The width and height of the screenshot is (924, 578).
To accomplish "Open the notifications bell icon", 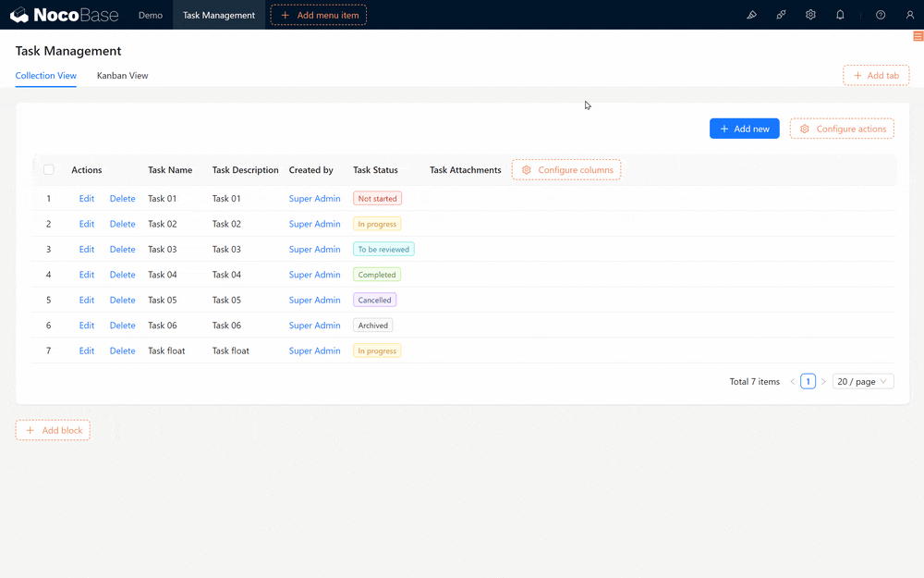I will coord(840,15).
